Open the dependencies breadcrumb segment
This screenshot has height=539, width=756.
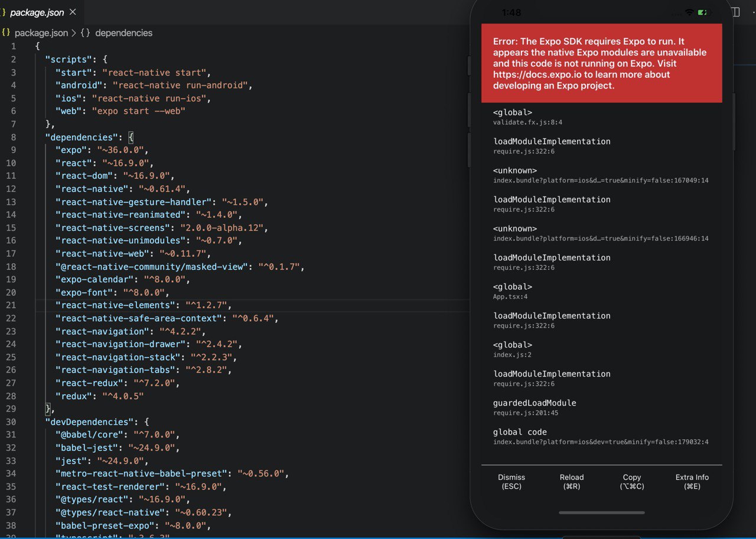(123, 33)
